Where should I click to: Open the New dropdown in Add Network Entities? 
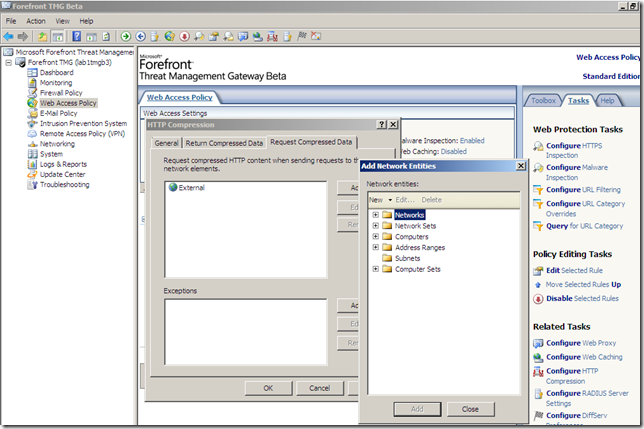[x=380, y=200]
